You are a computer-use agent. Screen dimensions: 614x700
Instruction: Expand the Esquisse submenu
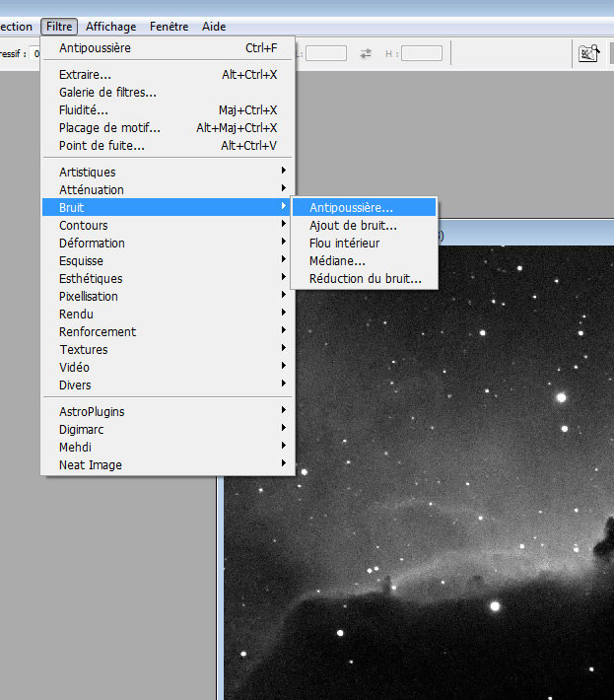pyautogui.click(x=168, y=260)
